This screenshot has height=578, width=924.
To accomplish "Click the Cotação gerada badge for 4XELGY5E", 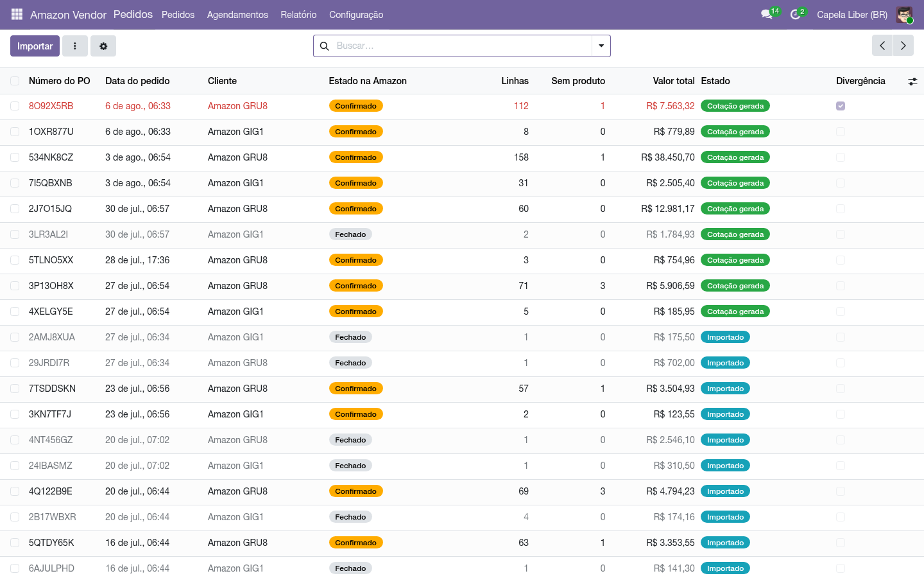I will click(735, 311).
